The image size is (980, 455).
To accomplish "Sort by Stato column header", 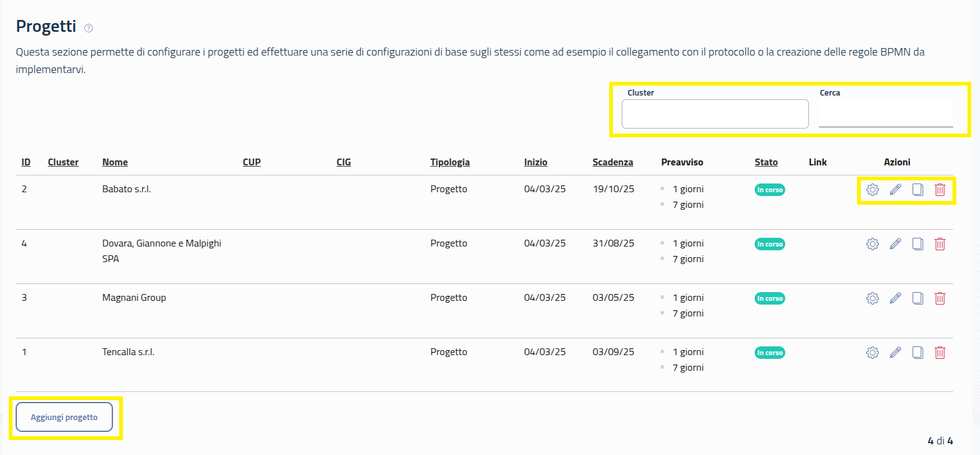I will pos(766,162).
